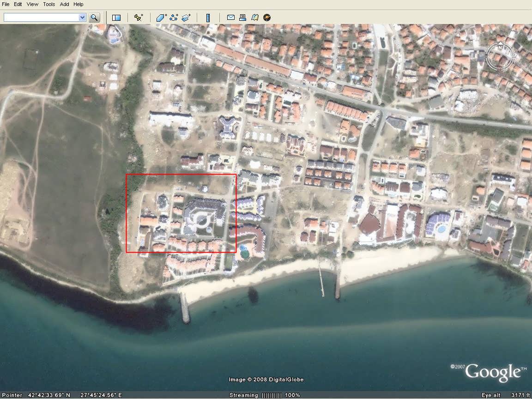
Task: Click the N on the compass ring
Action: tap(500, 48)
